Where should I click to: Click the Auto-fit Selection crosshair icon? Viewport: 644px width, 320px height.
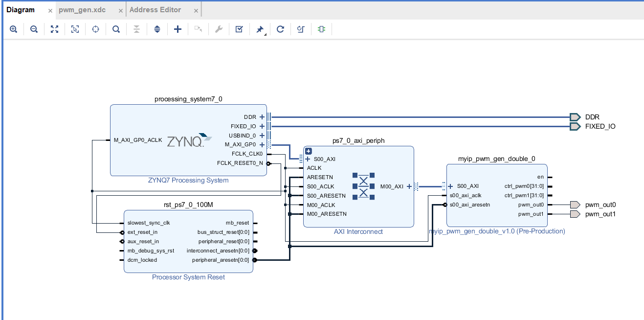pos(95,29)
